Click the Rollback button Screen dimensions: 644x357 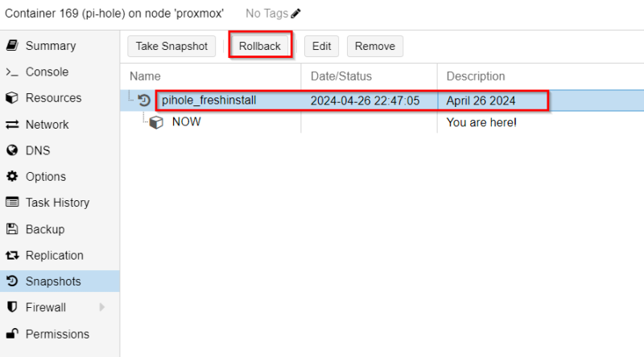point(259,46)
